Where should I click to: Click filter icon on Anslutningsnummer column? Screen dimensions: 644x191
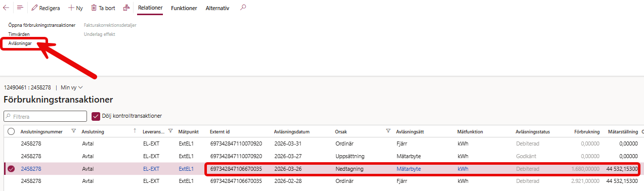coord(73,131)
